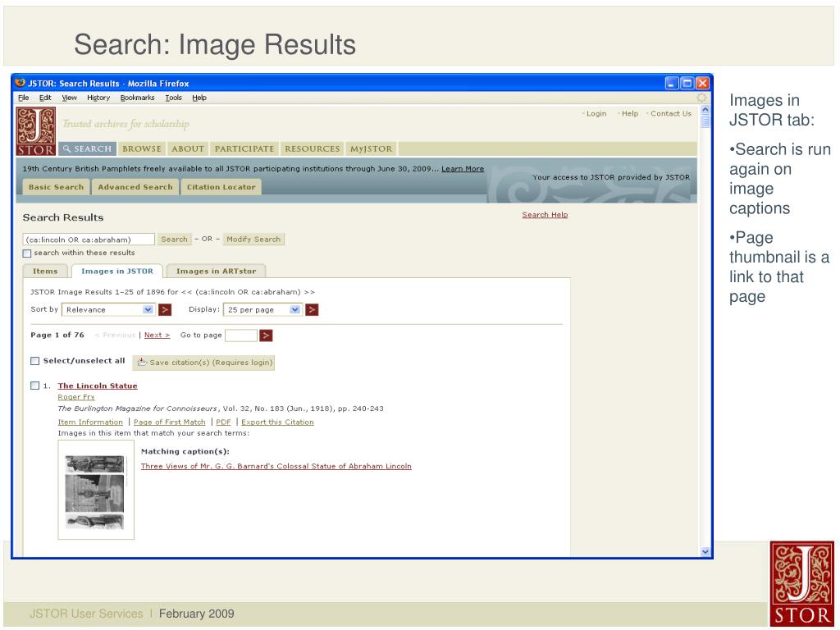This screenshot has height=630, width=840.
Task: Click the Export this Citation link
Action: point(277,422)
